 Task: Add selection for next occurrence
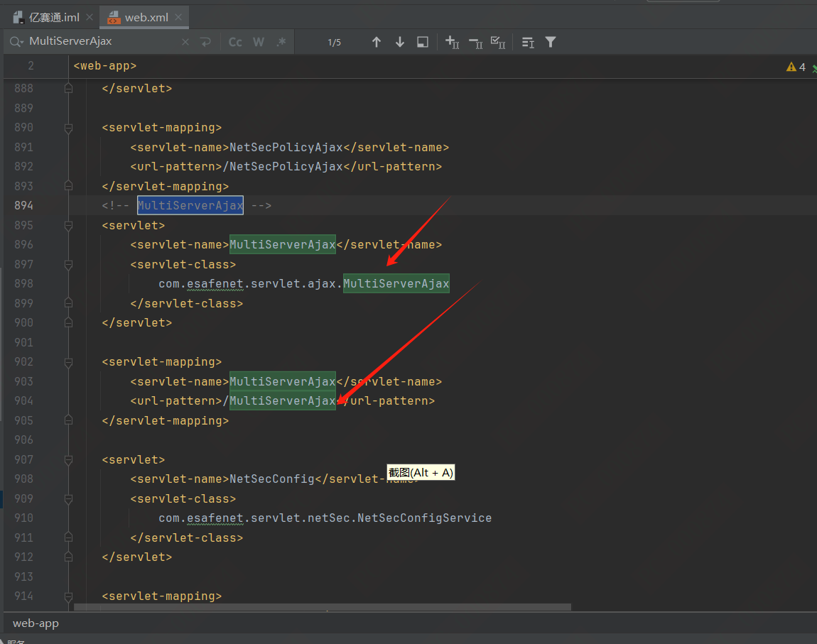[453, 42]
